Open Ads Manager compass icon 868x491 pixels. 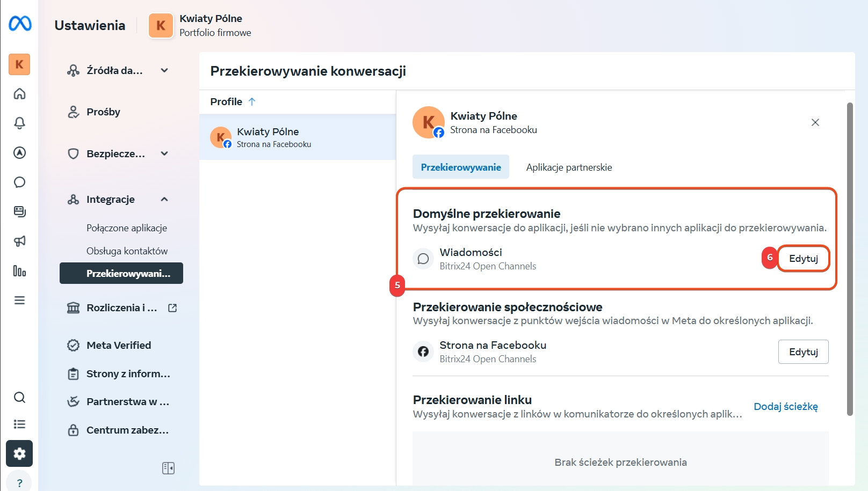(19, 153)
